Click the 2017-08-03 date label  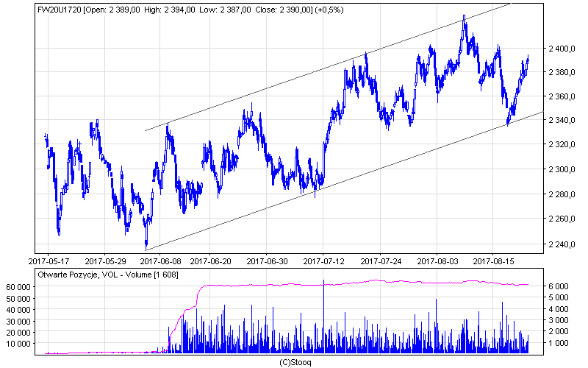coord(437,261)
